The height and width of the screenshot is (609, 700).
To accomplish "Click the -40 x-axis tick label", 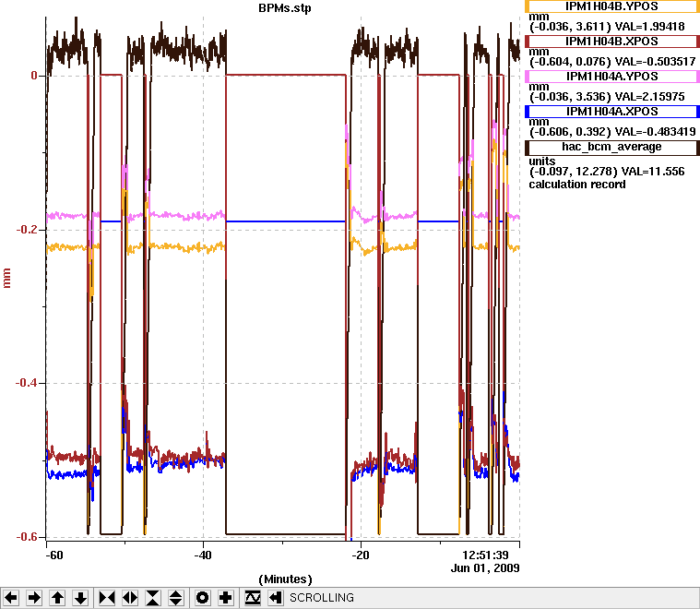I will [x=203, y=555].
